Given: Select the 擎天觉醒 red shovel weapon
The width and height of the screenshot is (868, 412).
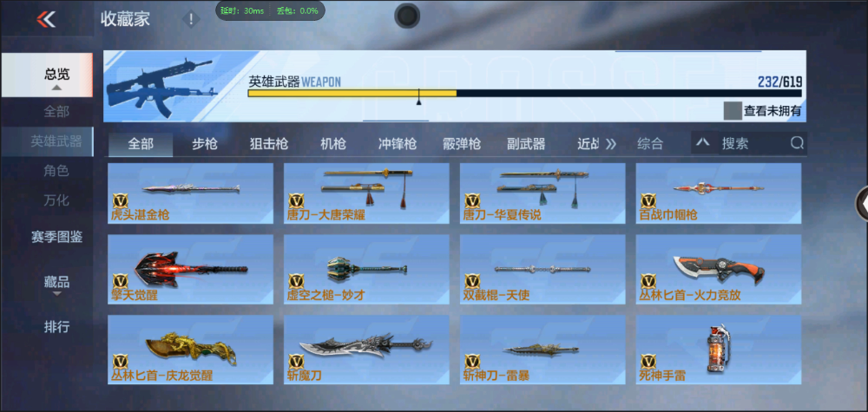Looking at the screenshot, I should (x=191, y=270).
